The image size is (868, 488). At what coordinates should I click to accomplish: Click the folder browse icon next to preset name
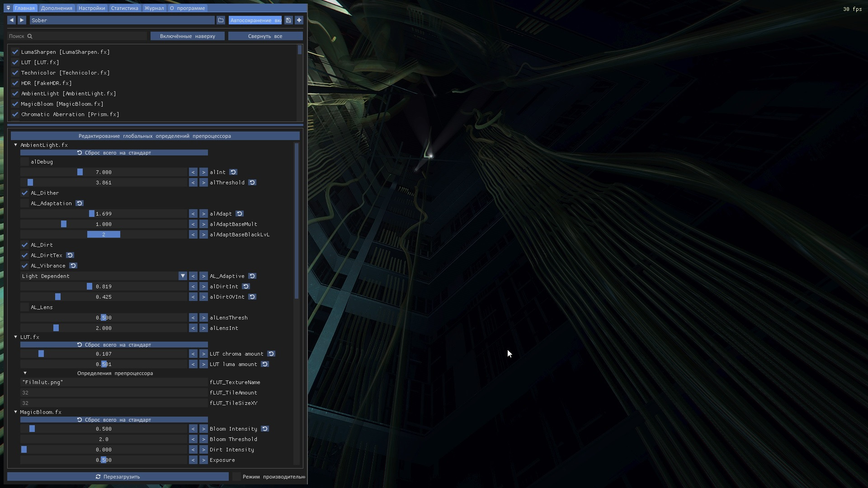click(221, 20)
